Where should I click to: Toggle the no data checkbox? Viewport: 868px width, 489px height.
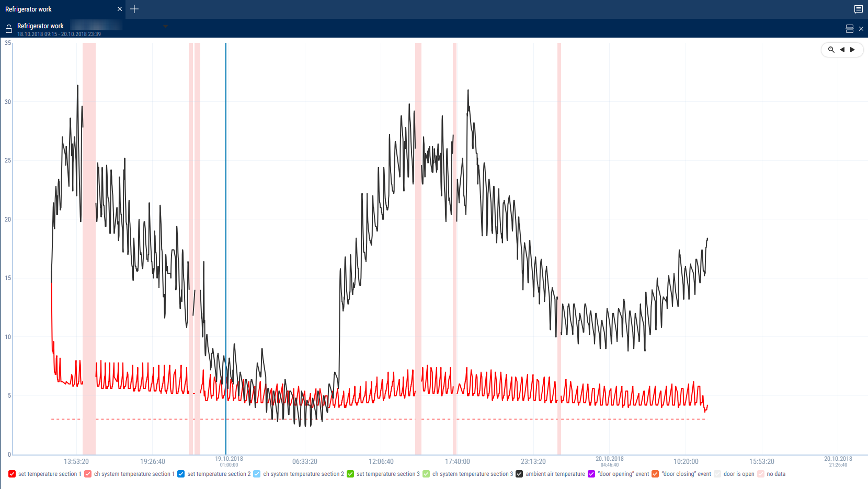tap(761, 474)
